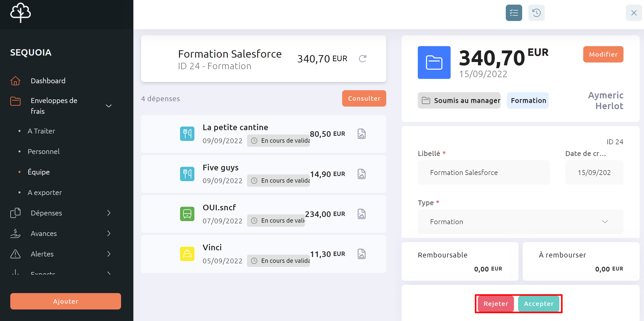Select Équipe submenu item
Viewport: 644px width, 321px height.
[39, 172]
